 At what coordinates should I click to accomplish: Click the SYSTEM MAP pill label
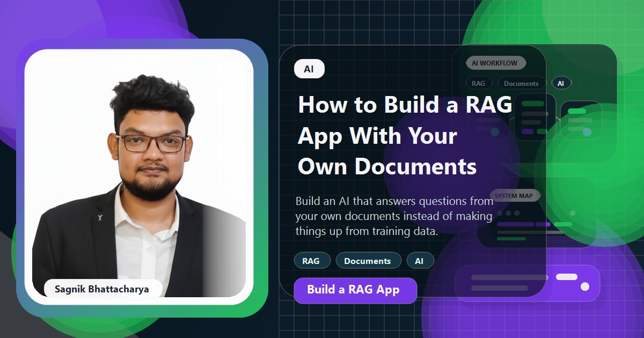(x=514, y=195)
